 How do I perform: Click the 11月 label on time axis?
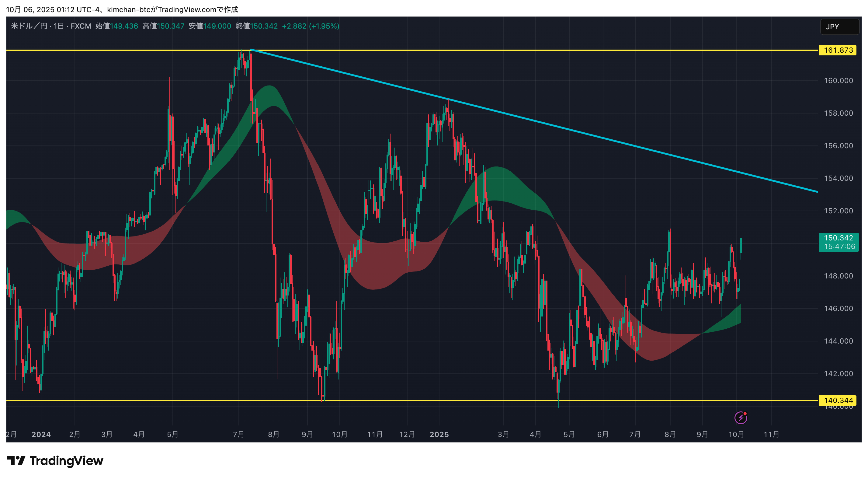pyautogui.click(x=771, y=435)
